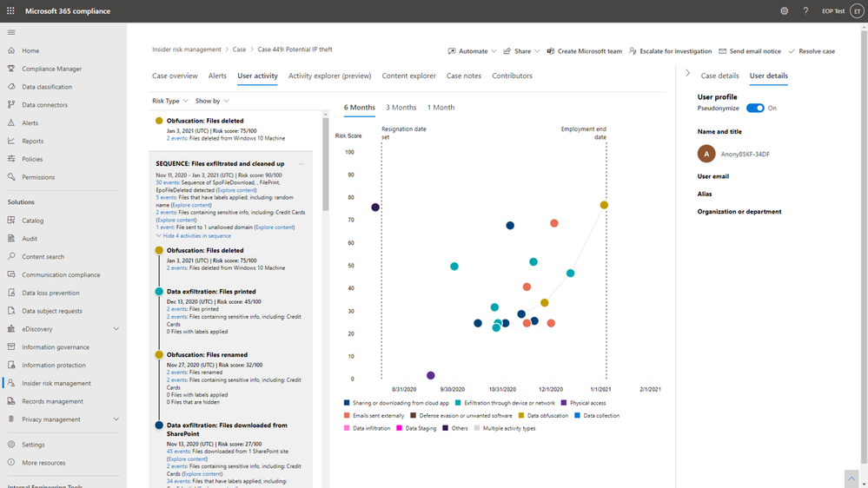
Task: Click Compliance Manager trophy icon
Action: tap(11, 69)
